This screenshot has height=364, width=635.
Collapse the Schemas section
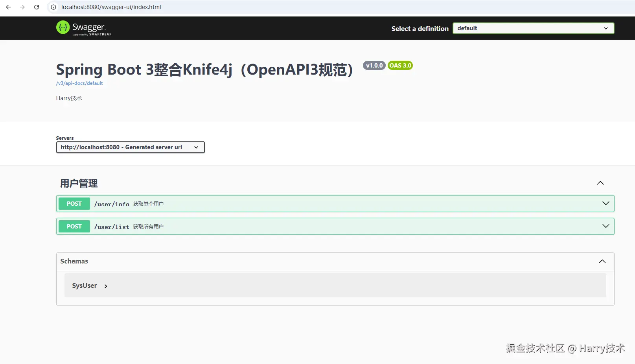pyautogui.click(x=602, y=262)
